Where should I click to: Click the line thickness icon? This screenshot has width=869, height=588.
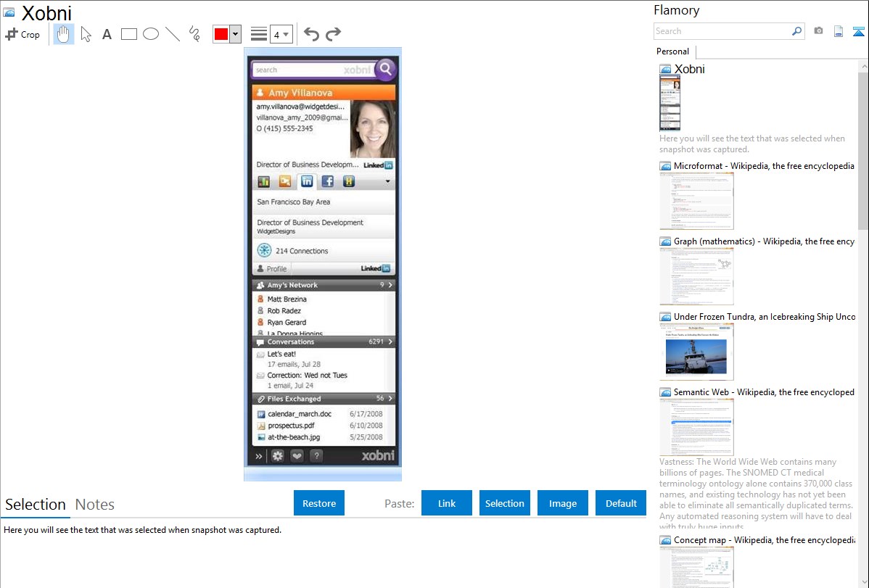click(259, 34)
